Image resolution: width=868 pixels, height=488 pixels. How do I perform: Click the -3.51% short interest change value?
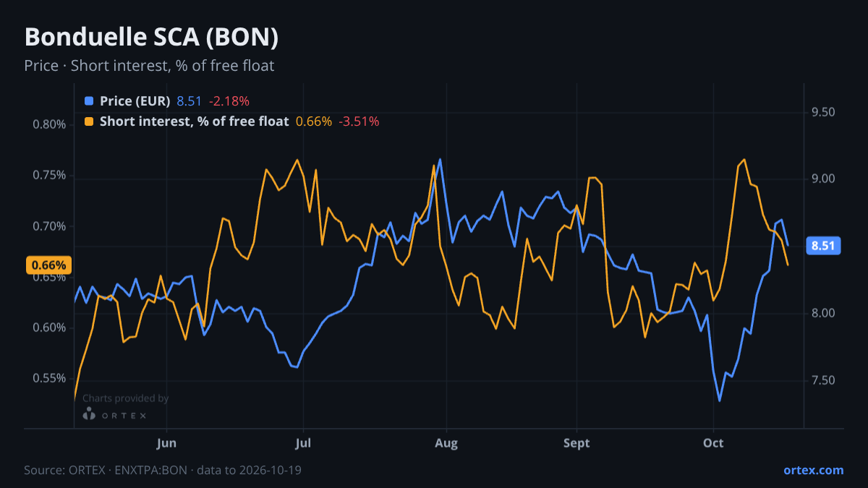359,121
